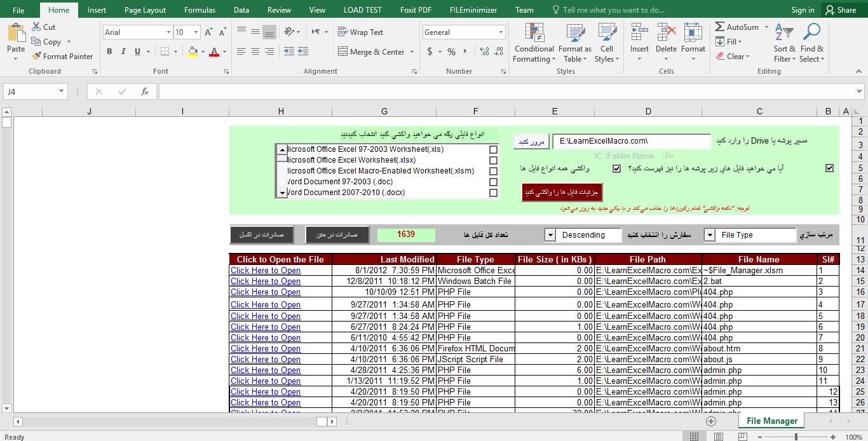This screenshot has height=441, width=868.
Task: Open Conditional Formatting
Action: coord(534,43)
